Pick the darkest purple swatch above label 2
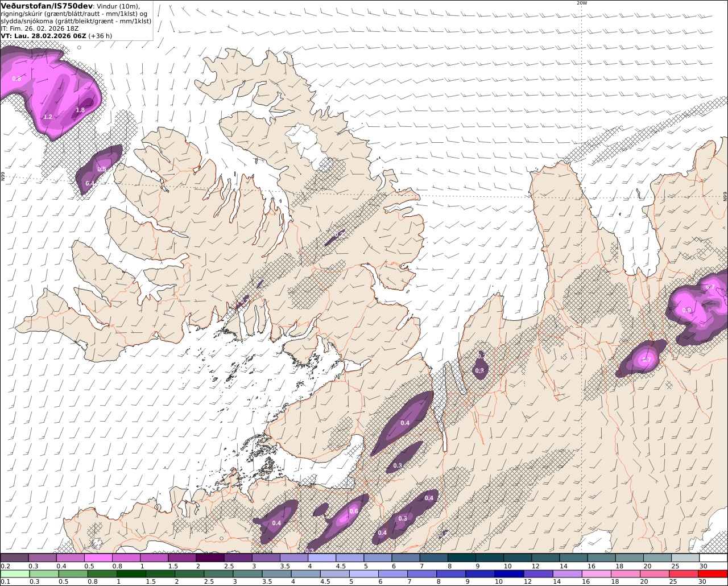Image resolution: width=728 pixels, height=586 pixels. click(210, 558)
